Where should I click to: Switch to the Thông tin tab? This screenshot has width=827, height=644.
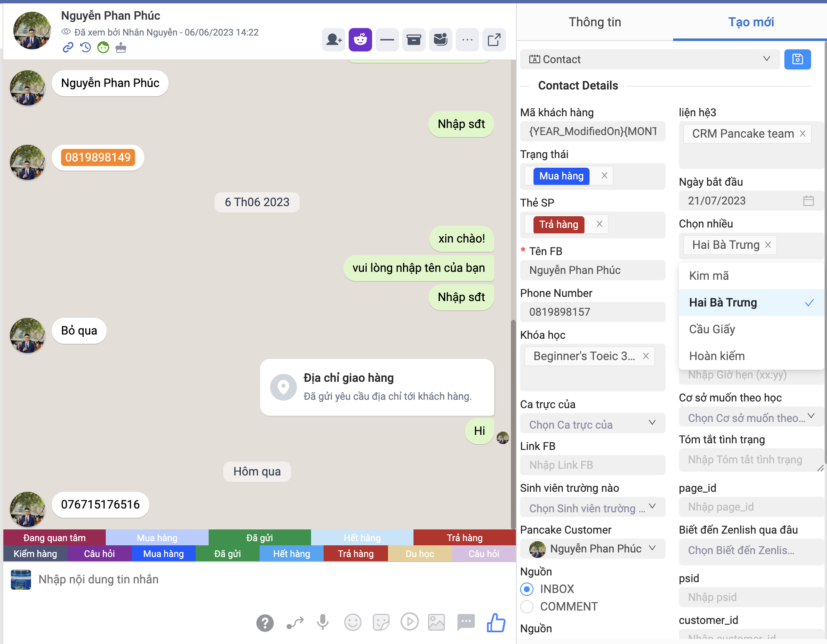click(x=595, y=22)
